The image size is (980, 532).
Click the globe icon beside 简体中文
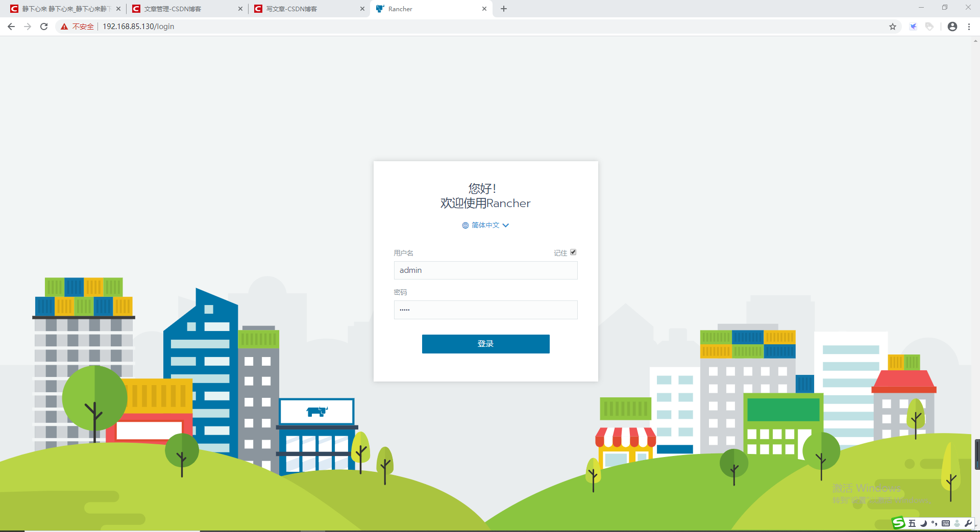[x=465, y=225]
